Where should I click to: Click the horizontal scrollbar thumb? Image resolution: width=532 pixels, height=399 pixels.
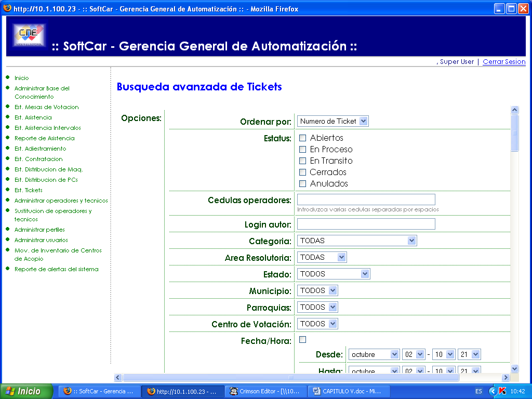click(291, 377)
